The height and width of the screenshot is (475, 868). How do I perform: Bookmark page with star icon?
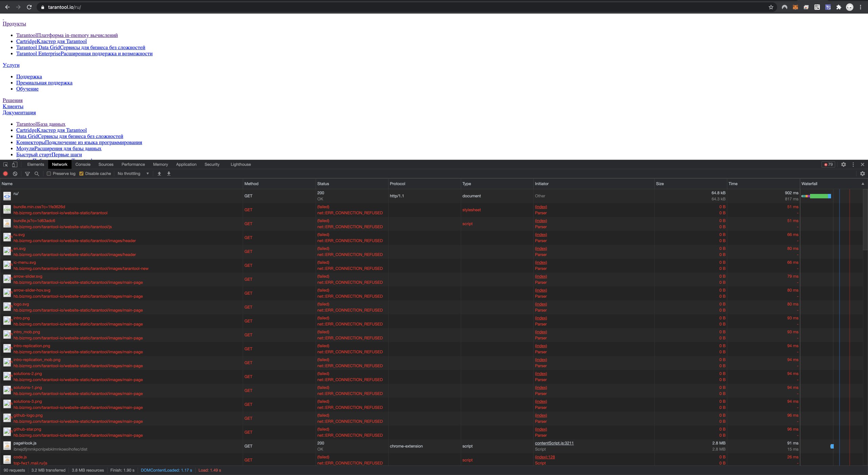point(771,7)
